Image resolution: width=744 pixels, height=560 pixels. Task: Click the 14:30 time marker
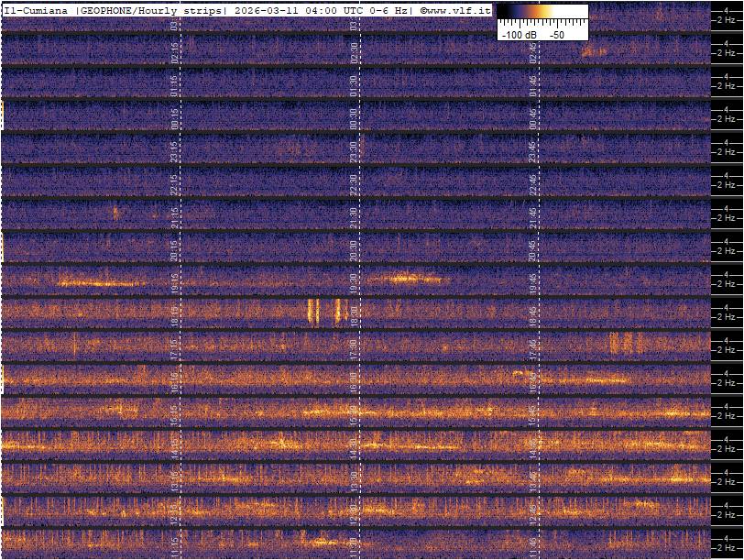tap(354, 448)
